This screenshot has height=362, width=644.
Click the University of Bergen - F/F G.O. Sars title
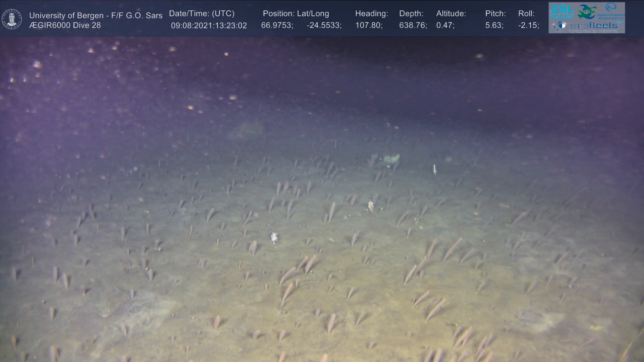pos(96,15)
